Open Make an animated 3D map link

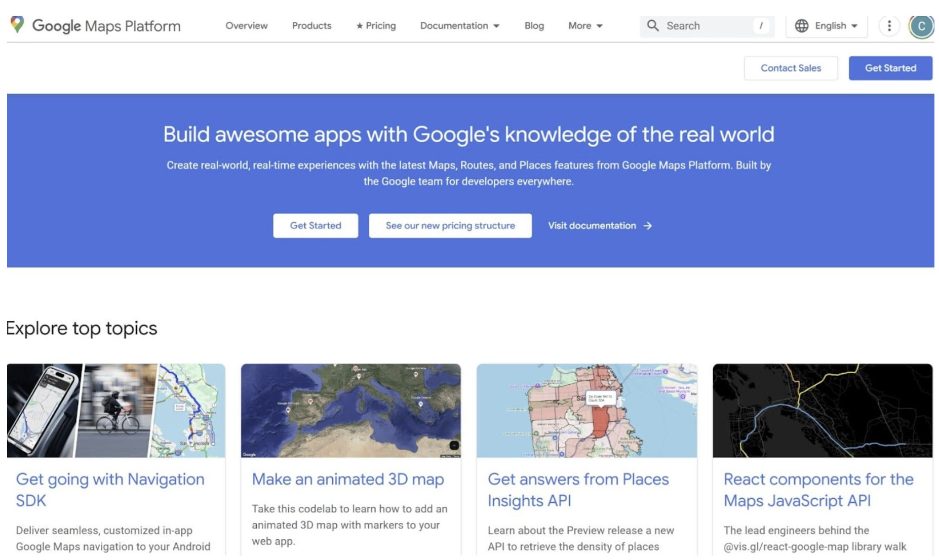(x=348, y=479)
